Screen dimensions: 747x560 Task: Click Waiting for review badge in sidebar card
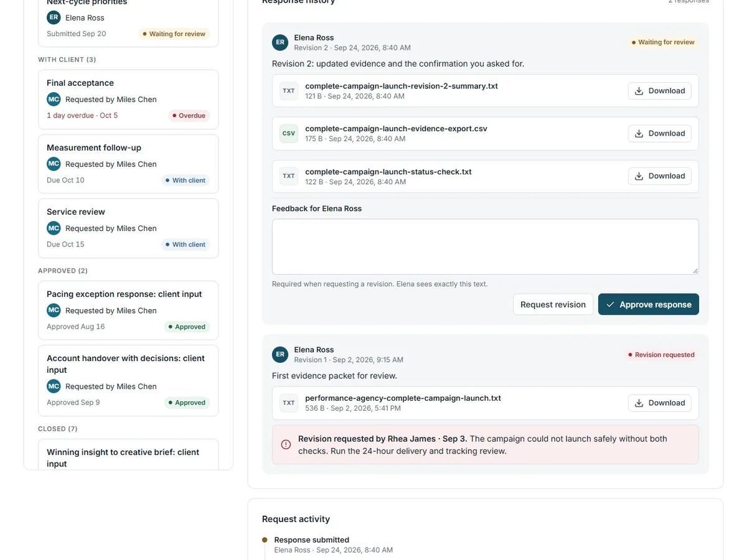[x=174, y=34]
